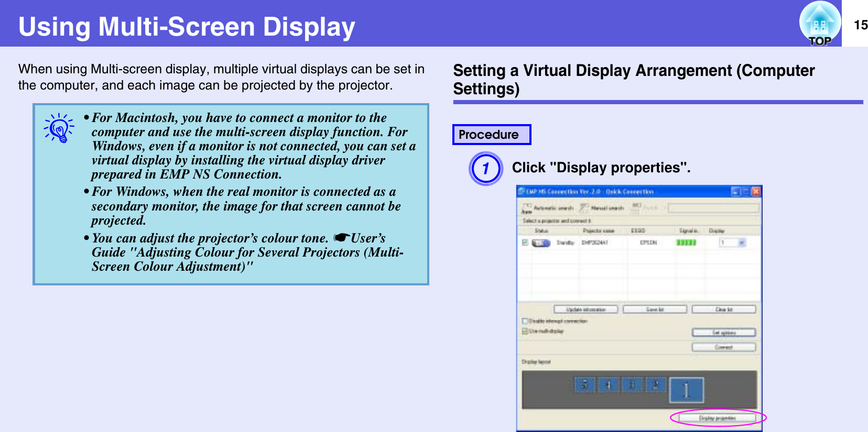Click Automatic search toolbar icon
The height and width of the screenshot is (432, 868).
(527, 208)
